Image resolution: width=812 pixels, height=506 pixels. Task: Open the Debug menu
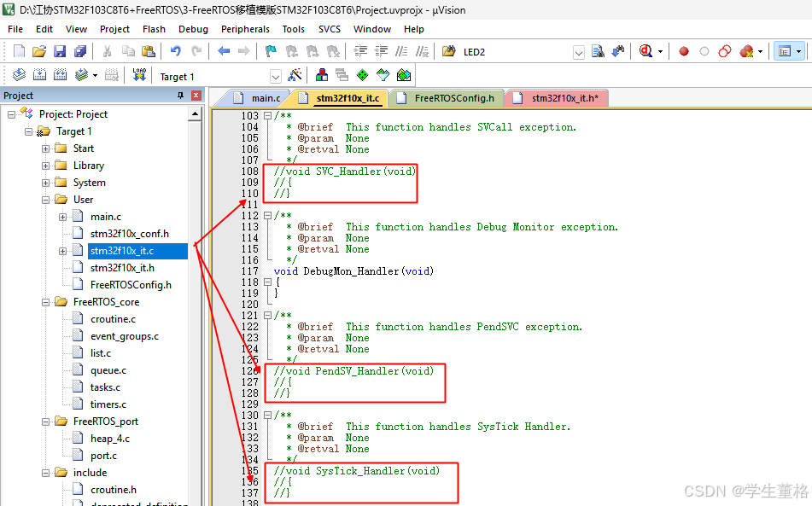click(x=193, y=29)
